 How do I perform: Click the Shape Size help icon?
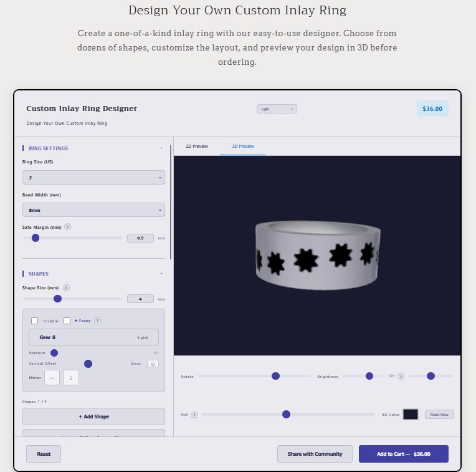tap(66, 287)
